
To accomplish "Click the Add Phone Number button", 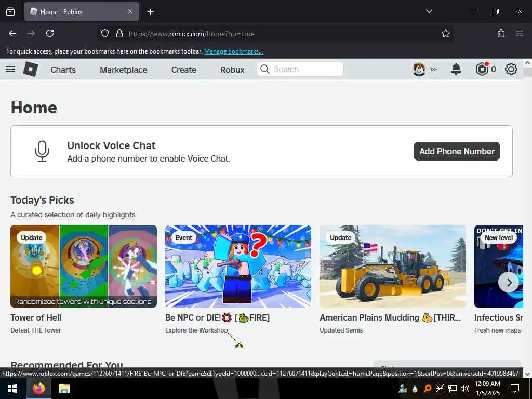I will (x=457, y=151).
